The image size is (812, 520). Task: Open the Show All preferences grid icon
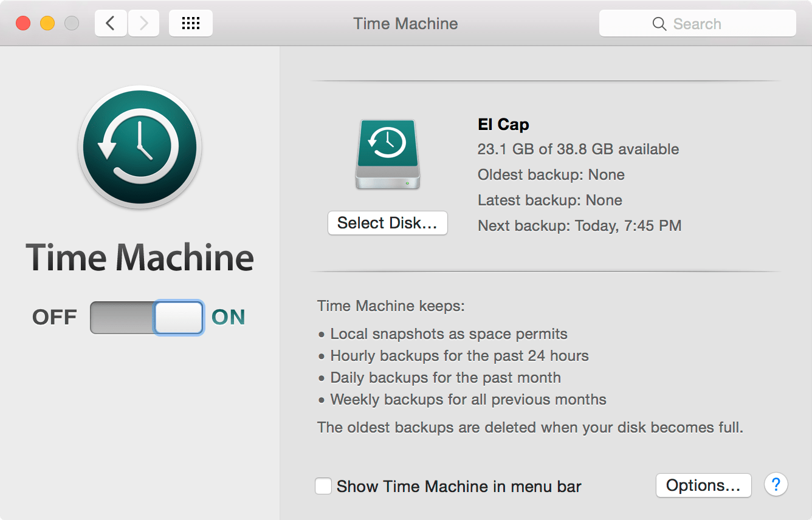coord(190,22)
